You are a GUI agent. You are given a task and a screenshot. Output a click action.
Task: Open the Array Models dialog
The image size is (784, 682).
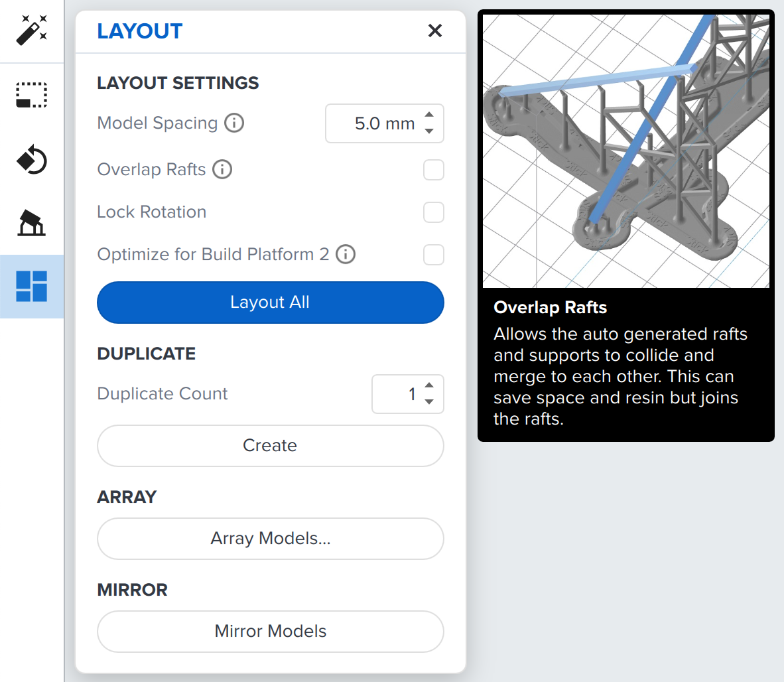(270, 539)
